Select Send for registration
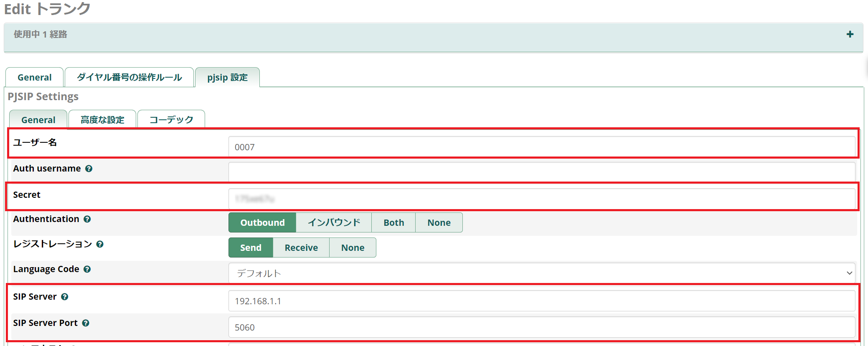This screenshot has height=346, width=868. 251,248
